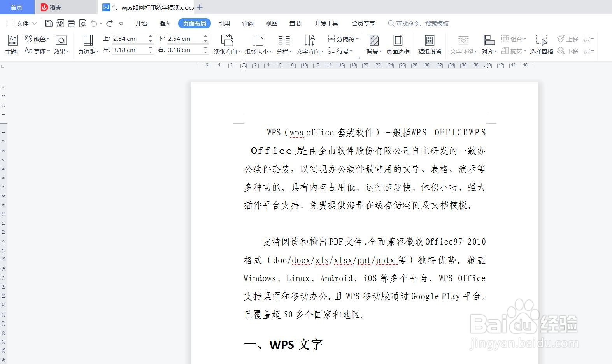Image resolution: width=612 pixels, height=364 pixels.
Task: Click the Save icon in quick toolbar
Action: click(49, 23)
